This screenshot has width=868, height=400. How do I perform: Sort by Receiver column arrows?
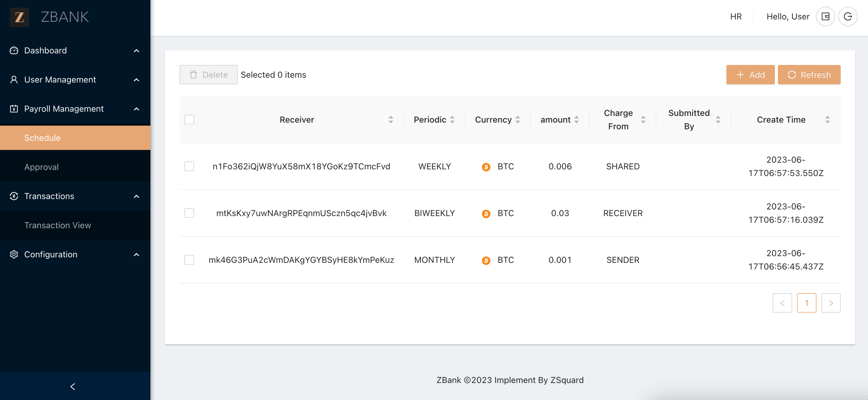tap(391, 120)
